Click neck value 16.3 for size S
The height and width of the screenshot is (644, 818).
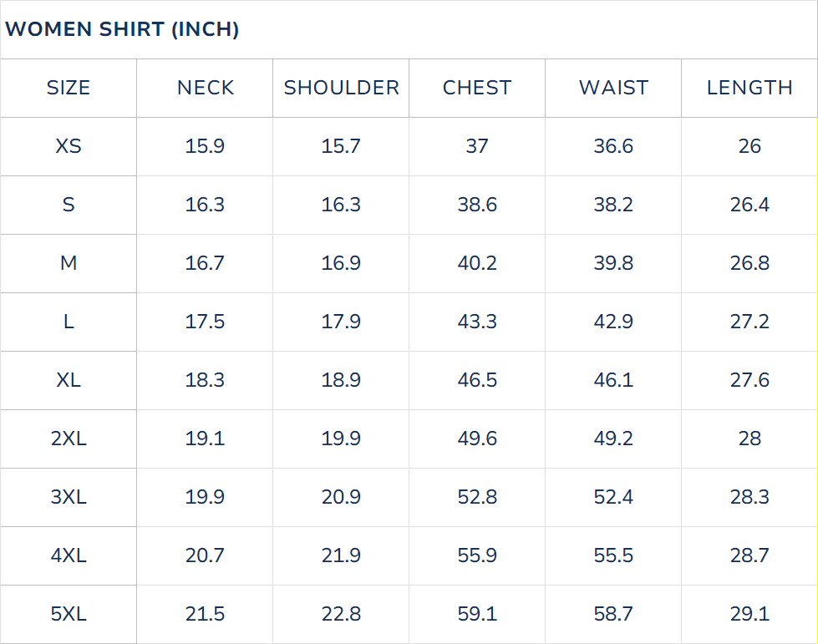click(x=205, y=205)
